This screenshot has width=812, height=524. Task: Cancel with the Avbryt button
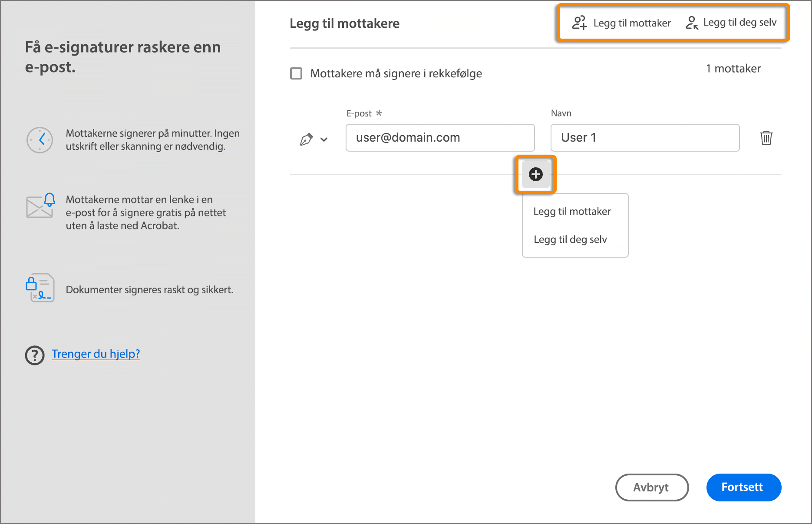651,487
